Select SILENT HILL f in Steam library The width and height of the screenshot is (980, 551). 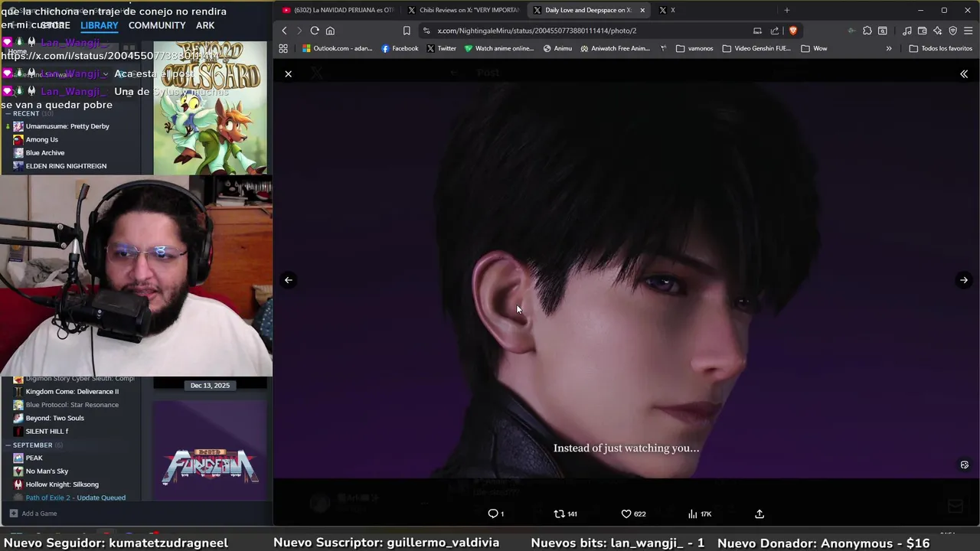47,431
